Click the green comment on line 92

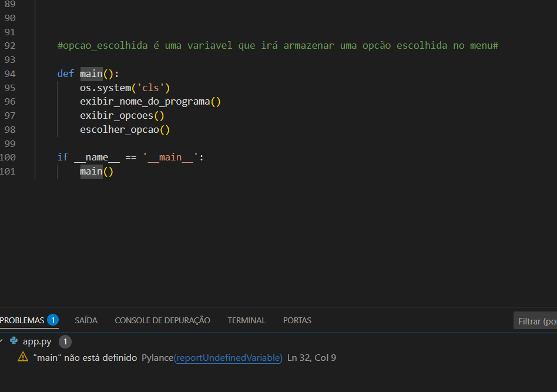277,46
